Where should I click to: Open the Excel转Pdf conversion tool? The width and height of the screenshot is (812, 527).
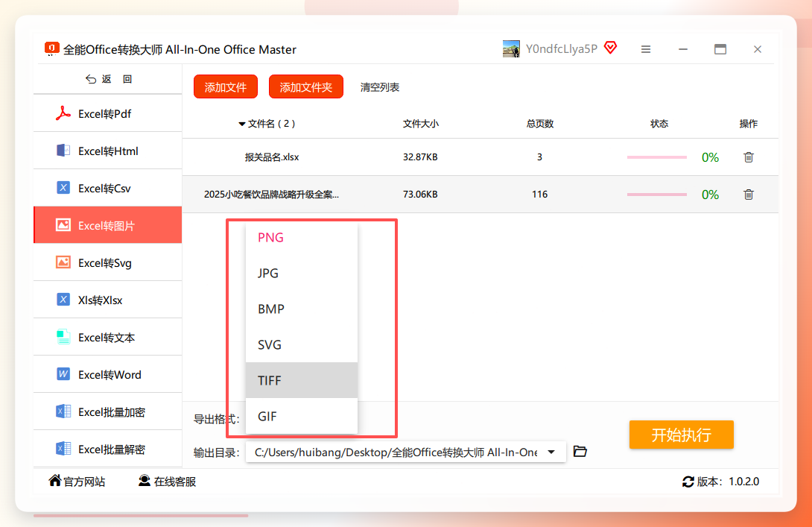coord(108,113)
